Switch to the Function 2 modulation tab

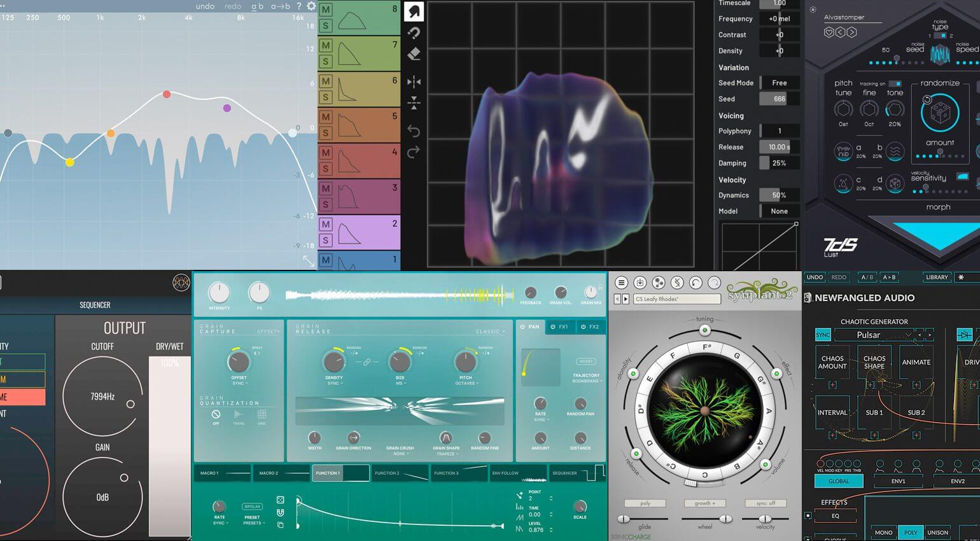(x=400, y=474)
